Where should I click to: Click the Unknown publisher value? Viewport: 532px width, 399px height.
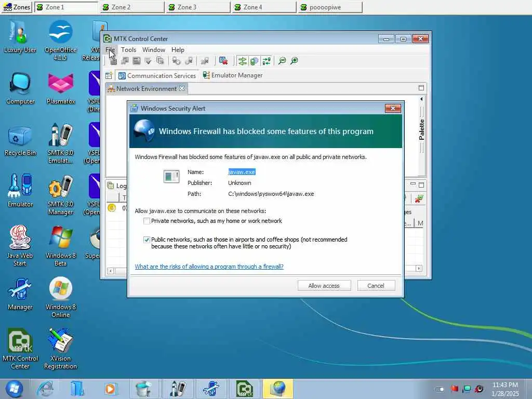tap(240, 183)
